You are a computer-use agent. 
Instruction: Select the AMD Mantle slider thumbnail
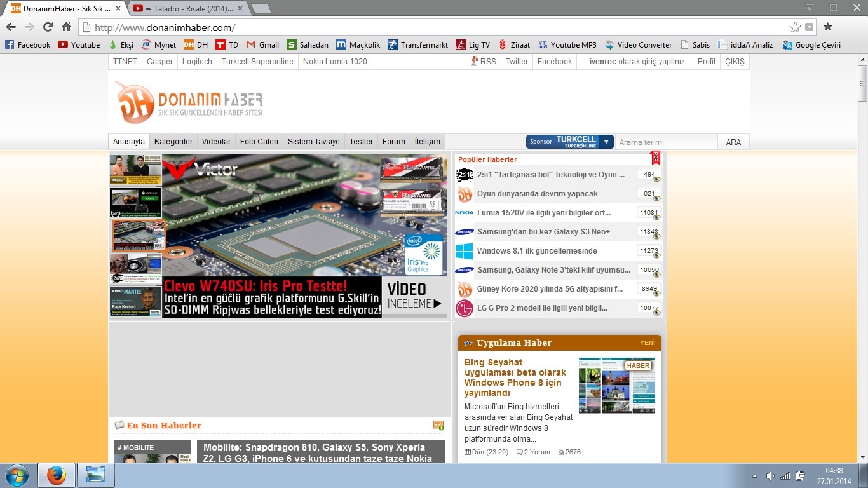(x=135, y=302)
